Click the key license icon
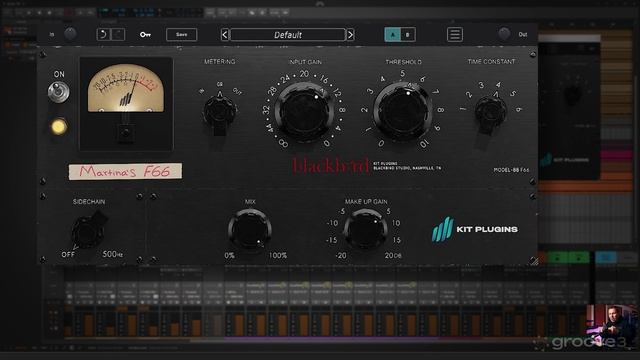Viewport: 640px width, 360px height. click(x=145, y=35)
